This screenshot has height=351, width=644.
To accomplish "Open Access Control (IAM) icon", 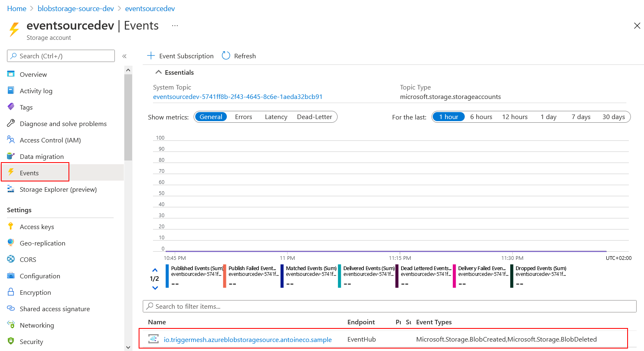I will coord(11,140).
